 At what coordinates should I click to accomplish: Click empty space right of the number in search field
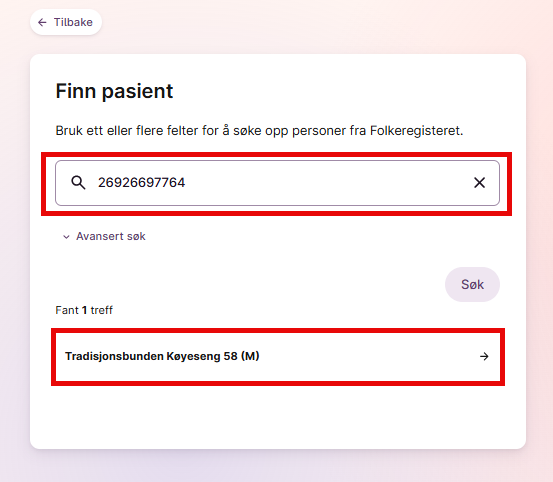pyautogui.click(x=328, y=183)
